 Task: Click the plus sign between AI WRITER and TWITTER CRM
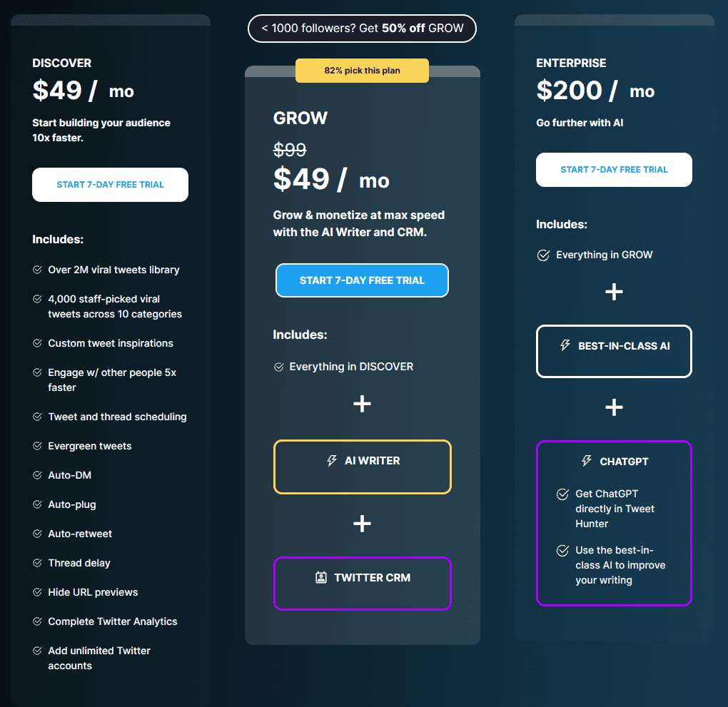362,523
